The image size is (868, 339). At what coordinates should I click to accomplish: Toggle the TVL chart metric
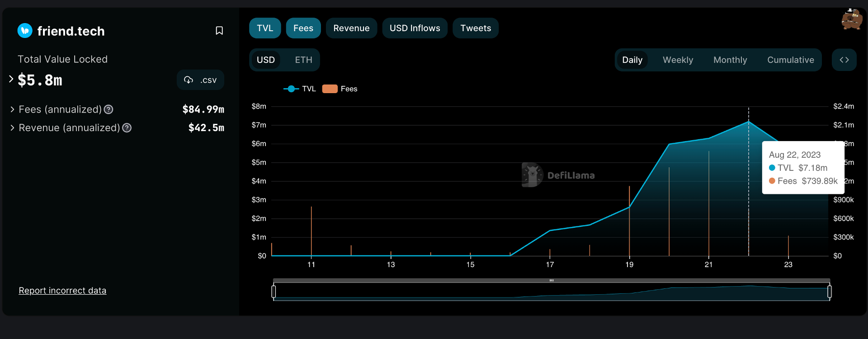point(265,28)
